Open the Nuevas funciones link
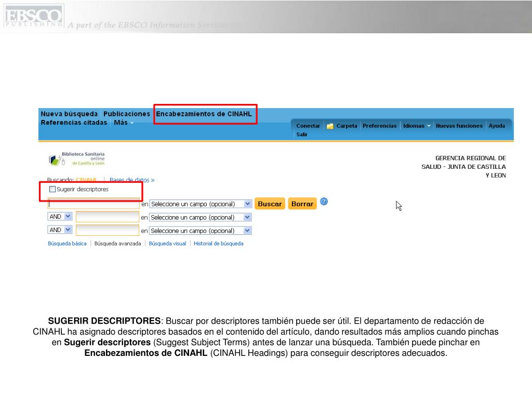This screenshot has width=532, height=399. (x=459, y=126)
